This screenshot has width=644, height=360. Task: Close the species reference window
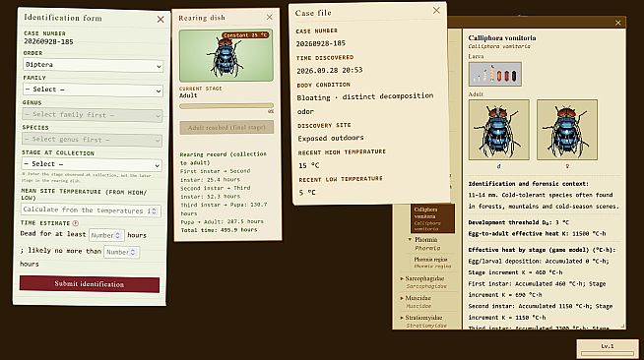click(x=618, y=23)
